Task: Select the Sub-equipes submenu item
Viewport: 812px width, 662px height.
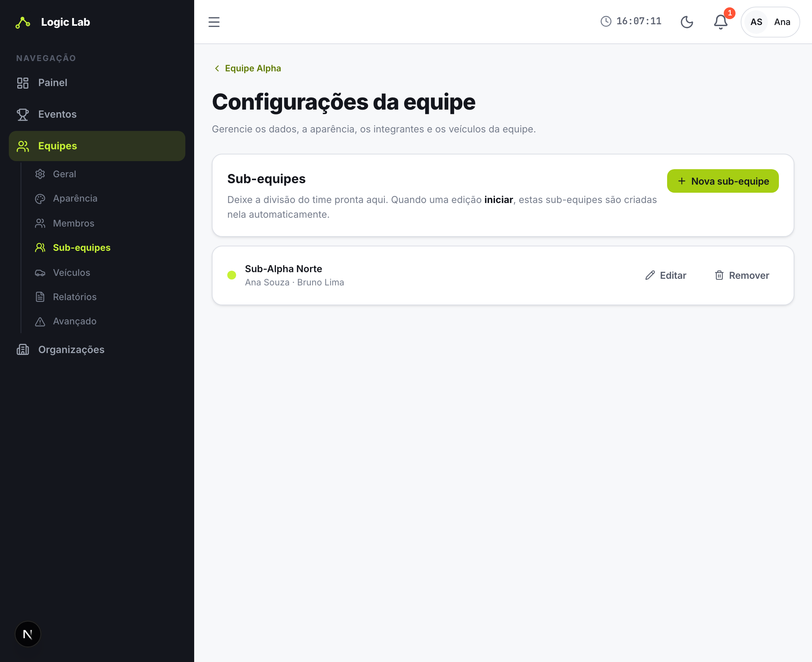Action: coord(107,248)
